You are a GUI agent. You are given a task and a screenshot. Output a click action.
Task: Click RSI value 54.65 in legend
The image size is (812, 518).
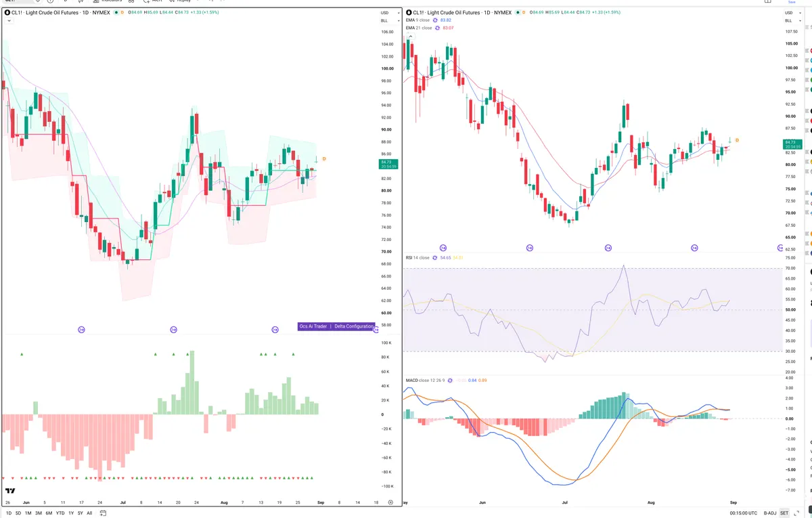(445, 258)
